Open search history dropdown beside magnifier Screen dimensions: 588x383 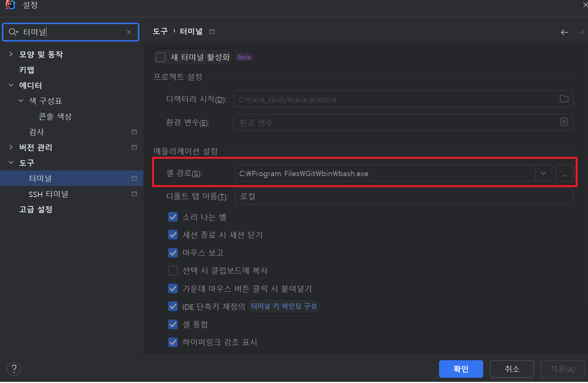[17, 33]
